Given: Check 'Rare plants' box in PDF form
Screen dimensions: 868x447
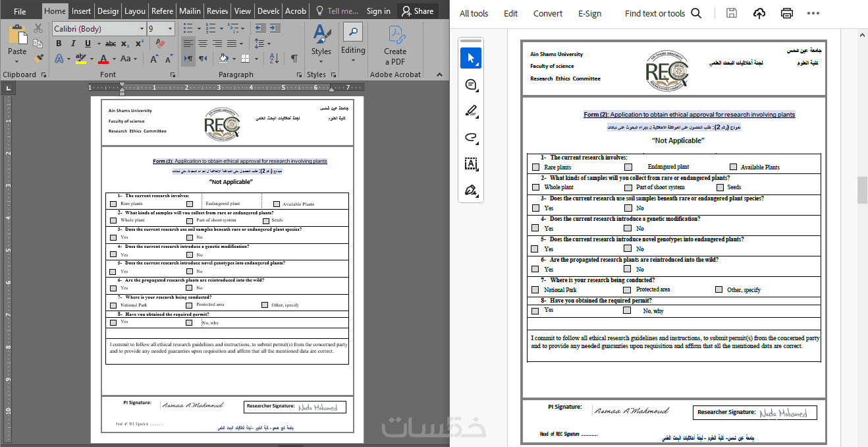Looking at the screenshot, I should (536, 167).
